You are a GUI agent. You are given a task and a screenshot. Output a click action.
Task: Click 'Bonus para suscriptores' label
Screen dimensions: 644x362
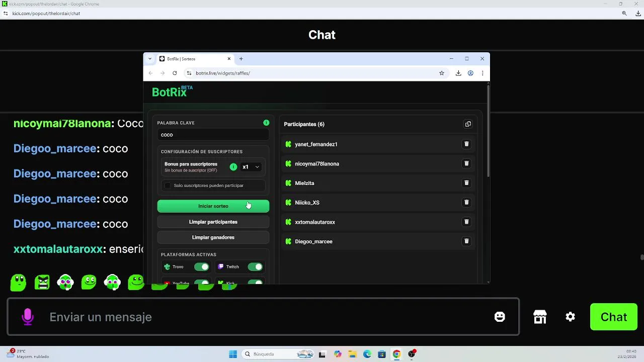191,164
